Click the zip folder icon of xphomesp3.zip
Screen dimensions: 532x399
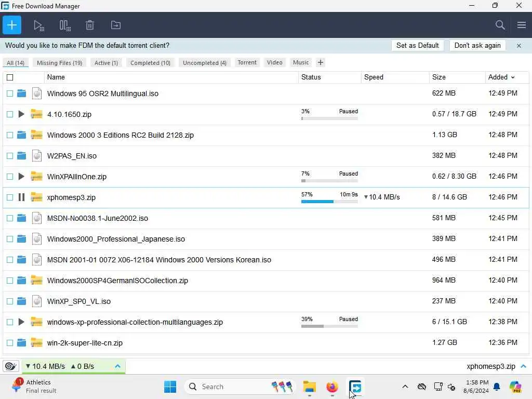[37, 197]
